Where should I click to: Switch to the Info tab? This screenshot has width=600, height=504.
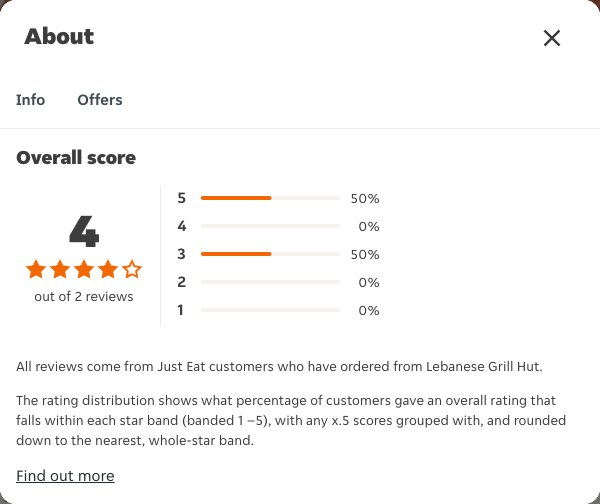pos(31,100)
